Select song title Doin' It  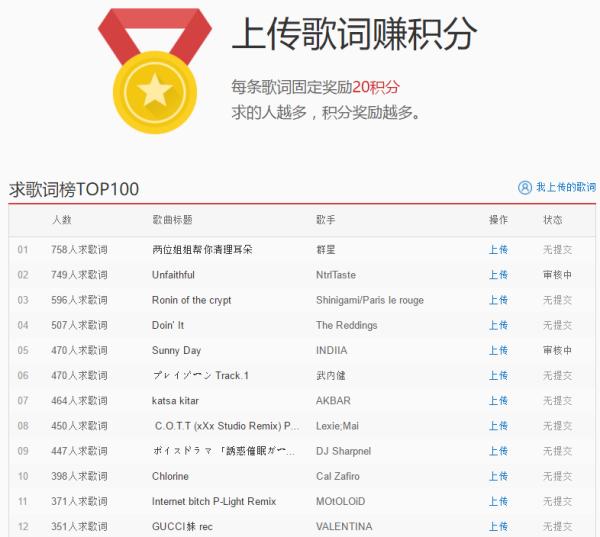pos(168,325)
